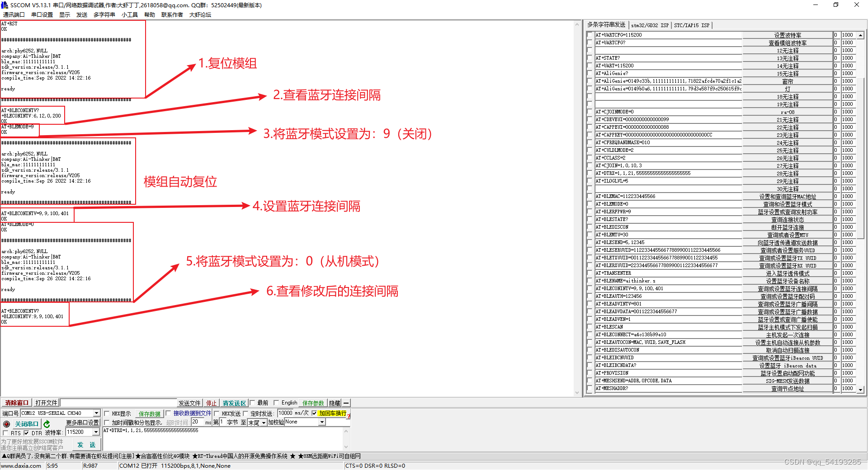Select the 多条字符串发送 tab
This screenshot has height=470, width=868.
606,25
